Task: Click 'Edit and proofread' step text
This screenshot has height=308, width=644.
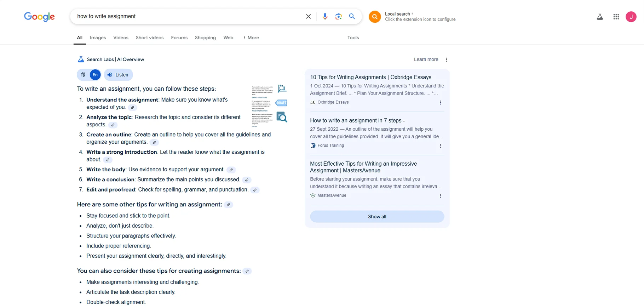Action: pyautogui.click(x=111, y=189)
